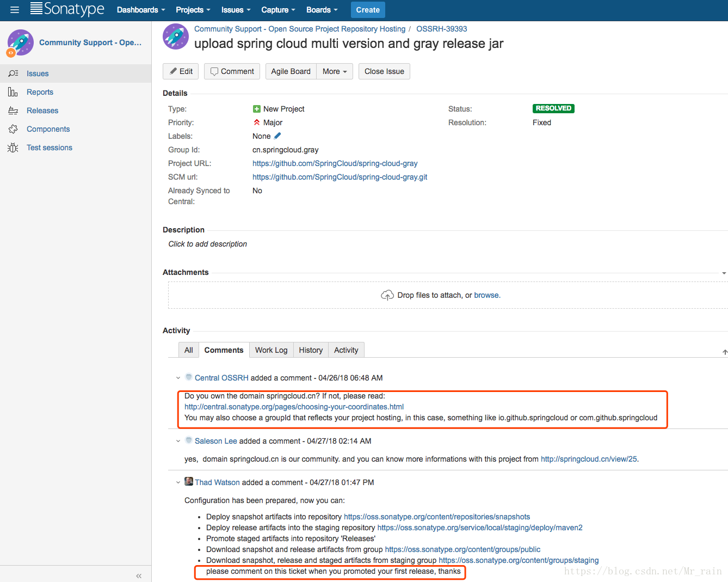Open the Attachments options dropdown arrow
The height and width of the screenshot is (582, 728).
point(724,273)
